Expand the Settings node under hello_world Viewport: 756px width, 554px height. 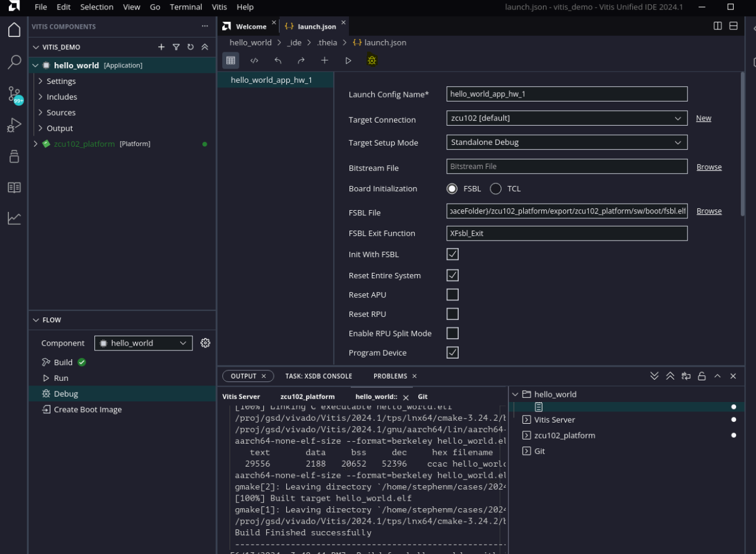coord(40,81)
